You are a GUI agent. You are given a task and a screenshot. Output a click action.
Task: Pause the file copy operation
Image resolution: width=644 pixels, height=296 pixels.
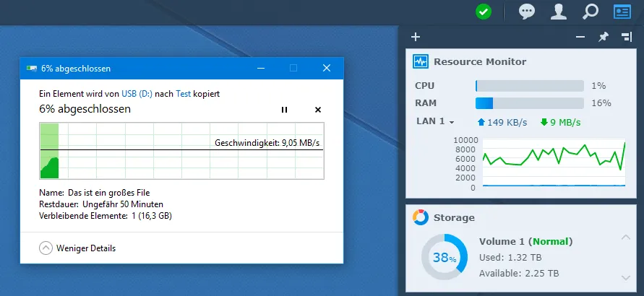284,110
